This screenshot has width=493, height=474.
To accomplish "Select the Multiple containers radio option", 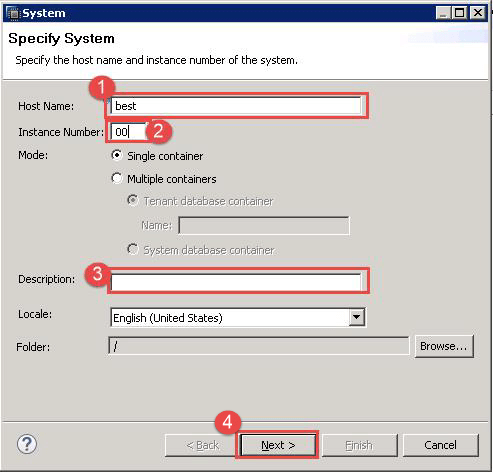I will [117, 178].
